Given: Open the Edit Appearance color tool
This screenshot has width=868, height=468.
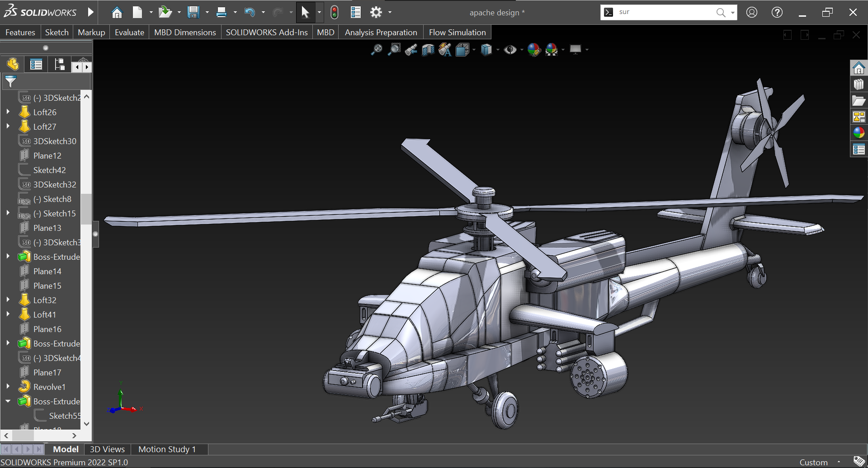Looking at the screenshot, I should (x=535, y=50).
